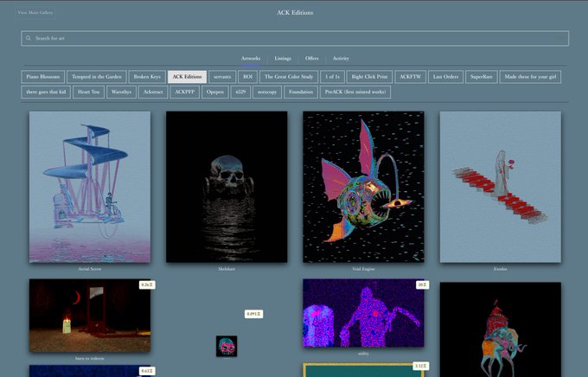Click the 'burn to redeem' caption
Image resolution: width=588 pixels, height=377 pixels.
coord(90,358)
